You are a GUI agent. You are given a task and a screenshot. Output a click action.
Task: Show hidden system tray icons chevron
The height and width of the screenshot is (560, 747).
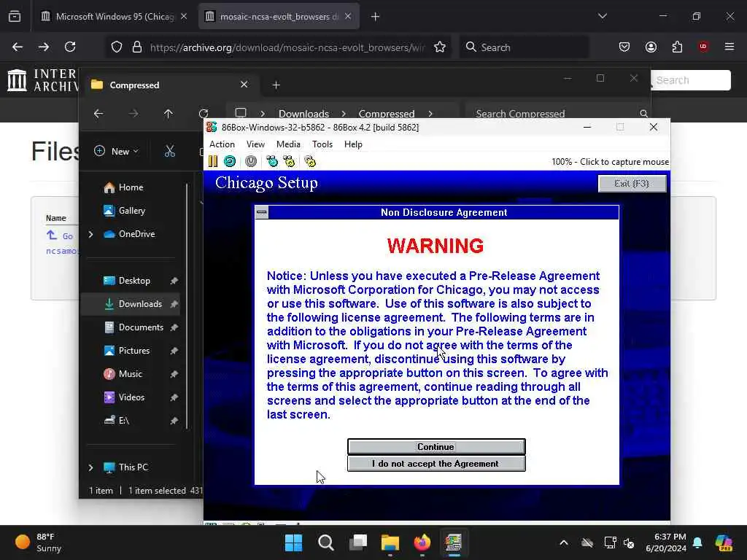(x=564, y=542)
